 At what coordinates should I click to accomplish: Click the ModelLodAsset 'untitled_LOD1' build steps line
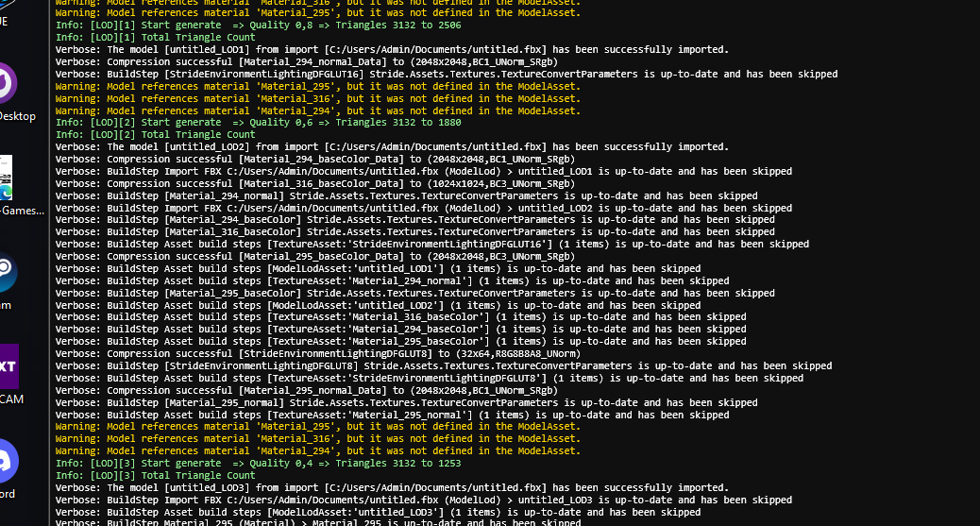pyautogui.click(x=379, y=268)
